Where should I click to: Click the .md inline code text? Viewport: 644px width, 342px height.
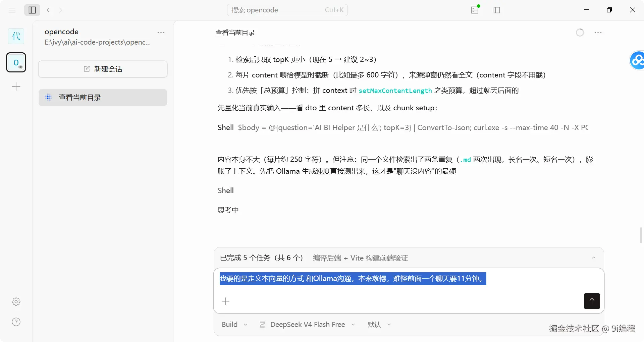point(465,160)
